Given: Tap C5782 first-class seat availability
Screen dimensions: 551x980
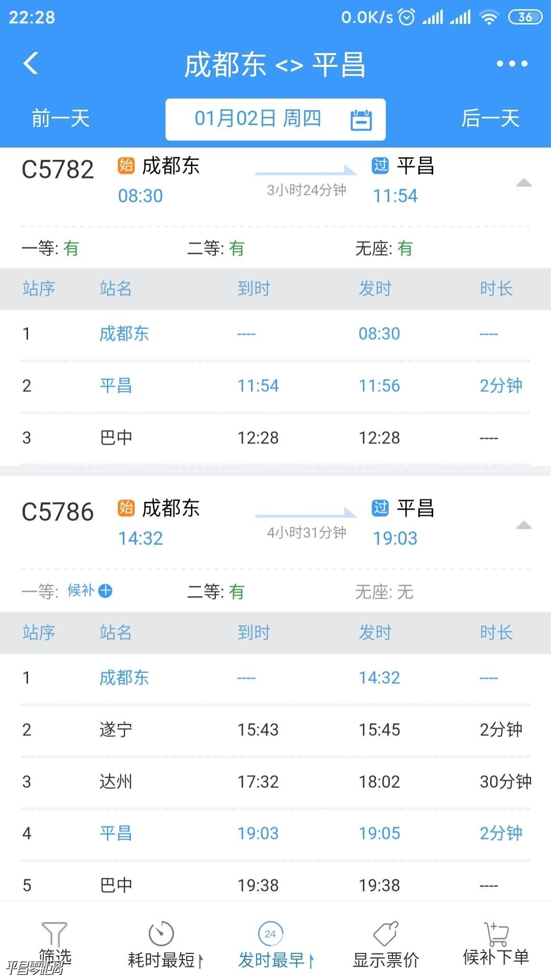Looking at the screenshot, I should point(50,249).
